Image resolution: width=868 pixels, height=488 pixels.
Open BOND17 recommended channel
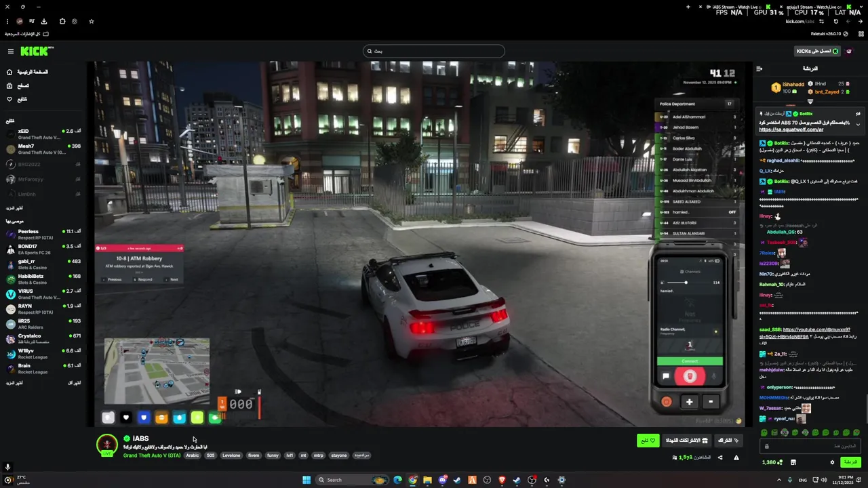click(x=43, y=249)
